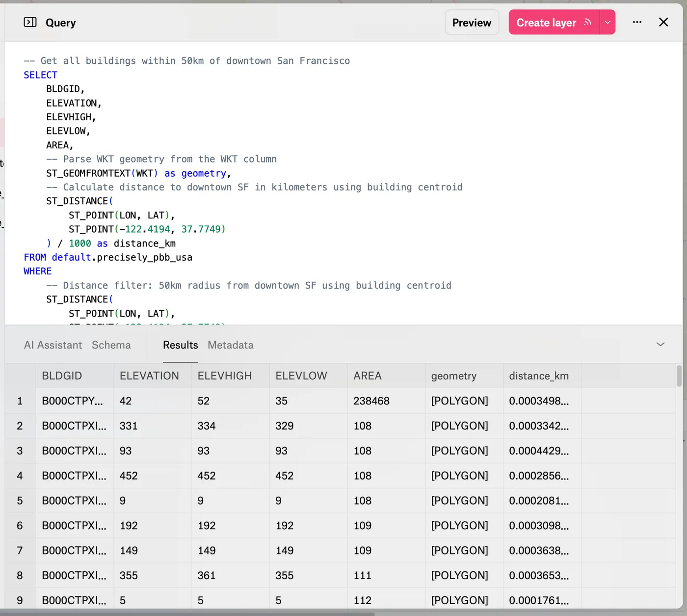The image size is (687, 616).
Task: Click the ELEVLOW column header
Action: point(309,376)
